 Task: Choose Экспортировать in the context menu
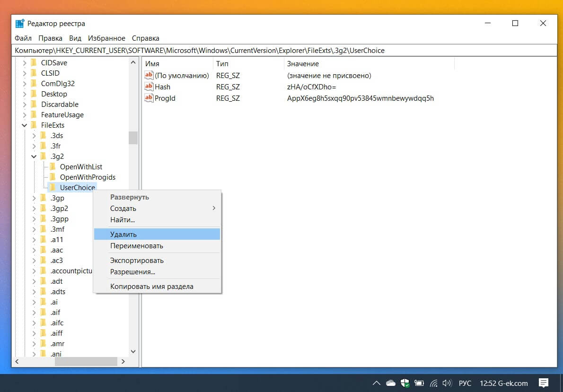pyautogui.click(x=157, y=260)
